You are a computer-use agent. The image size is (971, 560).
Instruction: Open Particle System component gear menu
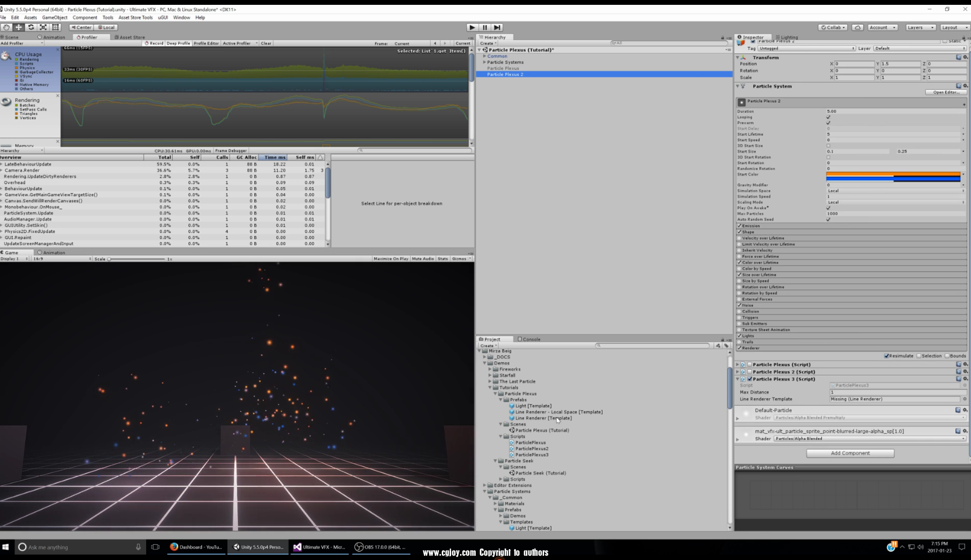pyautogui.click(x=965, y=86)
